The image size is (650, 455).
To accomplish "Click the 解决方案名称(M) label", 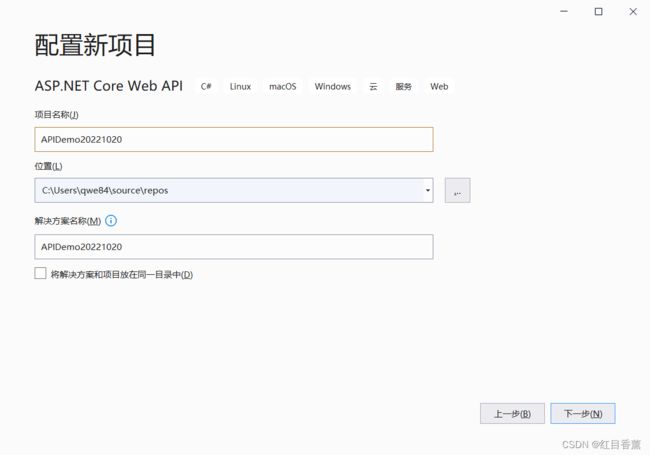I will click(x=68, y=221).
